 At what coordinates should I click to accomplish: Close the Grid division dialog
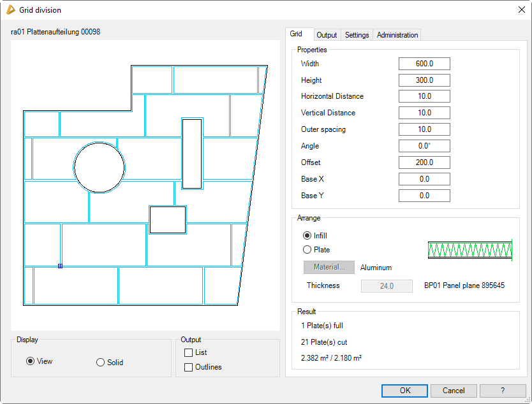[x=519, y=10]
